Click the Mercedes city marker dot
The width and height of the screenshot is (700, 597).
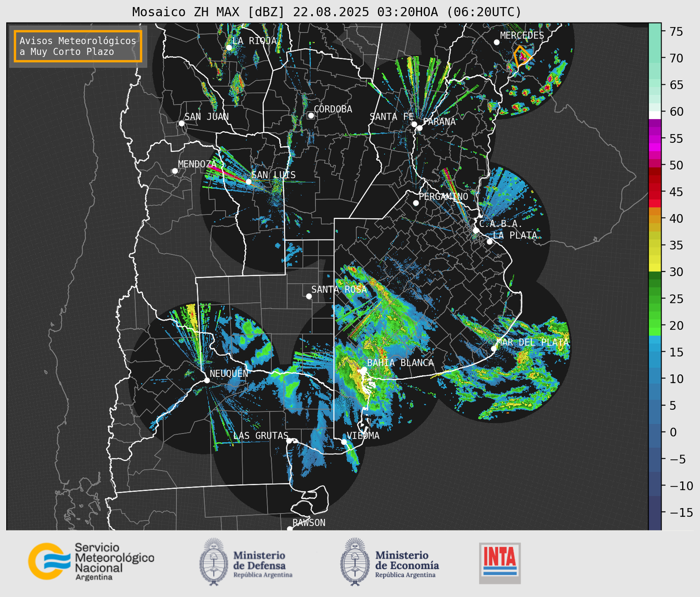(497, 42)
